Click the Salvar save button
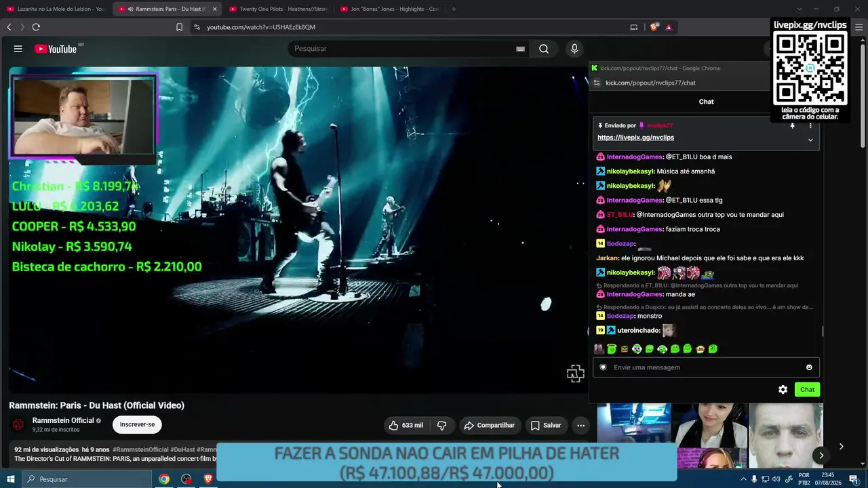Screen dimensions: 868x488 click(546, 426)
